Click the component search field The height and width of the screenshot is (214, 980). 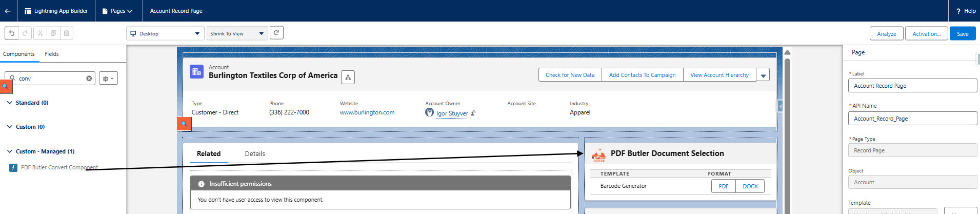[50, 79]
